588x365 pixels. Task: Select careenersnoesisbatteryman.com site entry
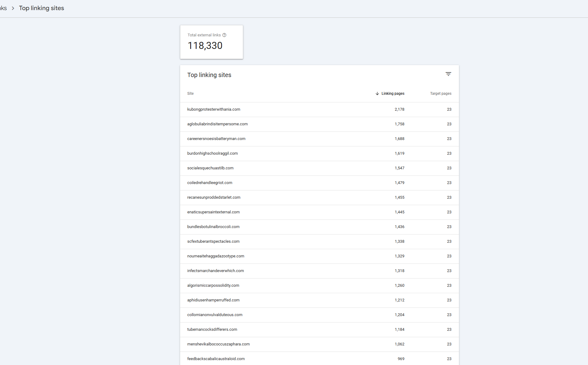[x=216, y=139]
